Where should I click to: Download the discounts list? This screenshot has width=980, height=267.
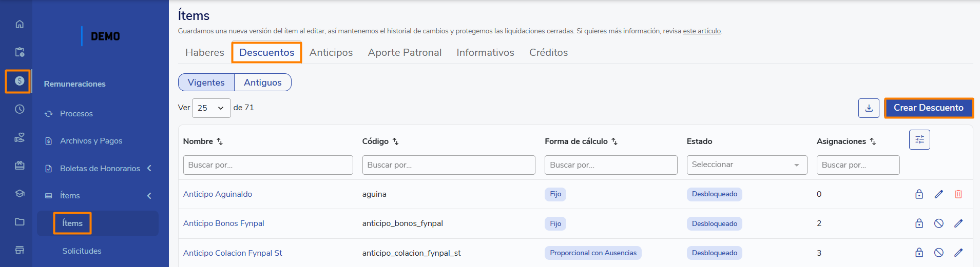(869, 108)
